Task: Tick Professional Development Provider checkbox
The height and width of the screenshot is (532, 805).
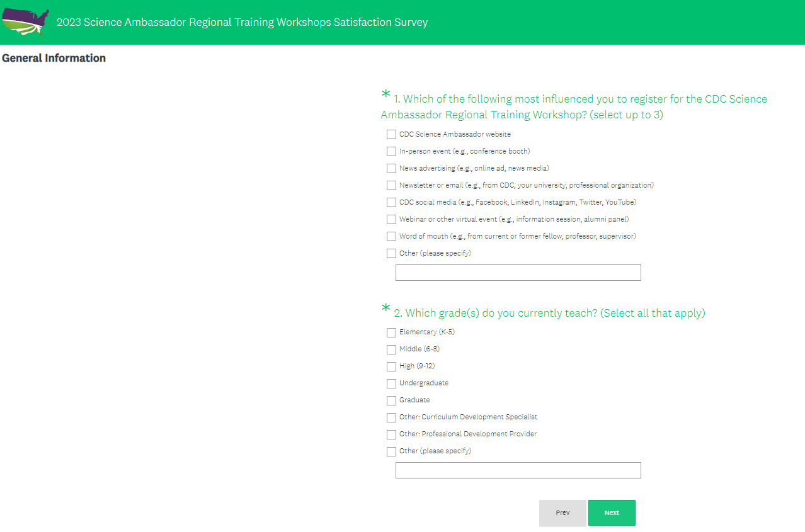Action: (391, 434)
